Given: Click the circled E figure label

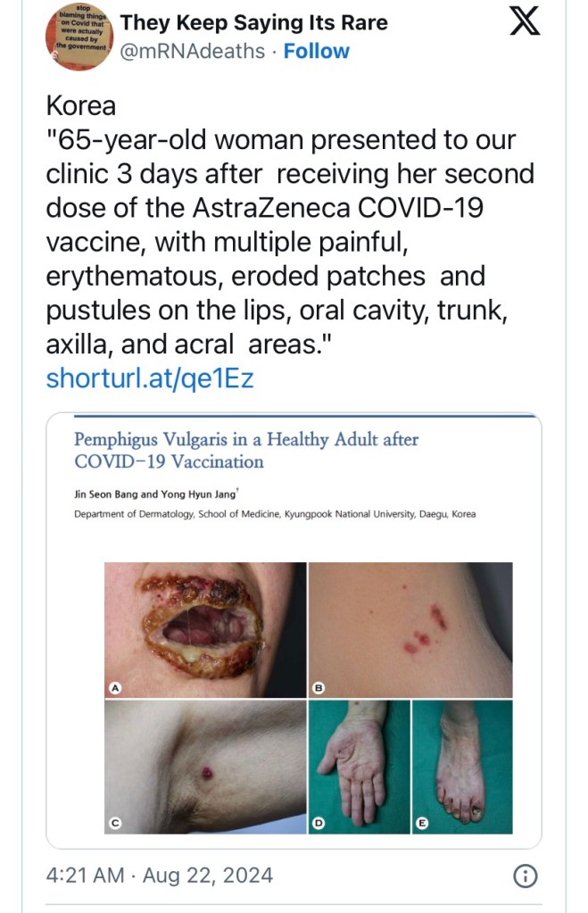Looking at the screenshot, I should pos(423,822).
